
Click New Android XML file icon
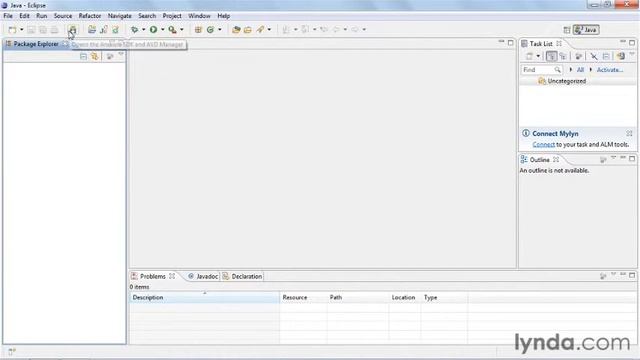click(116, 30)
